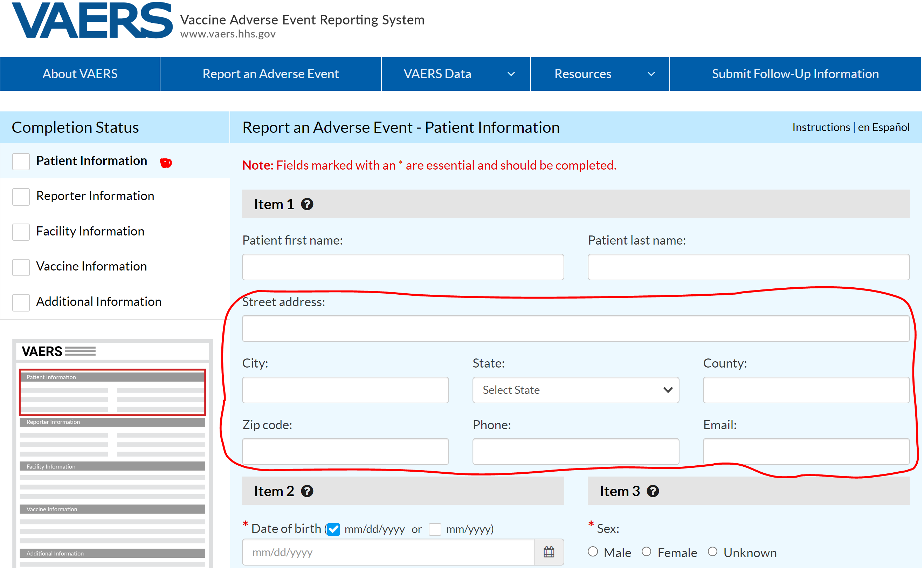Select Additional Information section in form thumbnail
Screen dimensions: 924x568
(x=112, y=553)
